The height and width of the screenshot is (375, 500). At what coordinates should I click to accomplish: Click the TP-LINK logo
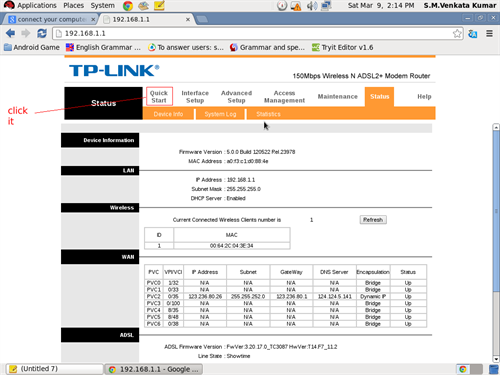114,70
